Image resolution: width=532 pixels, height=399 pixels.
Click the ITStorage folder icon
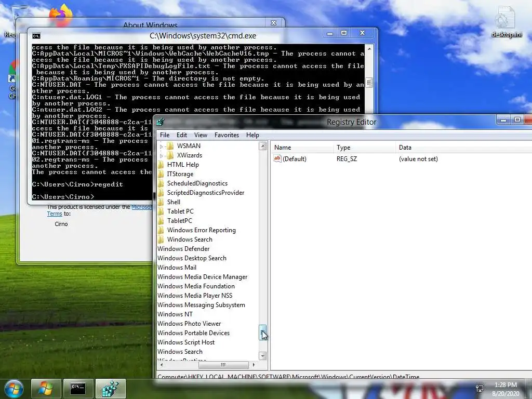click(x=161, y=174)
